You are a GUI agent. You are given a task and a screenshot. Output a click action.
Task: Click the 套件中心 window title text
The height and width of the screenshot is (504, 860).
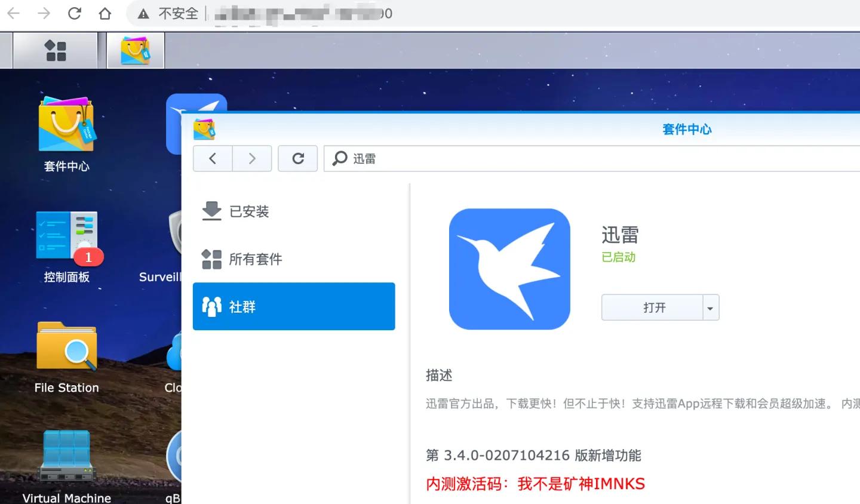point(687,129)
